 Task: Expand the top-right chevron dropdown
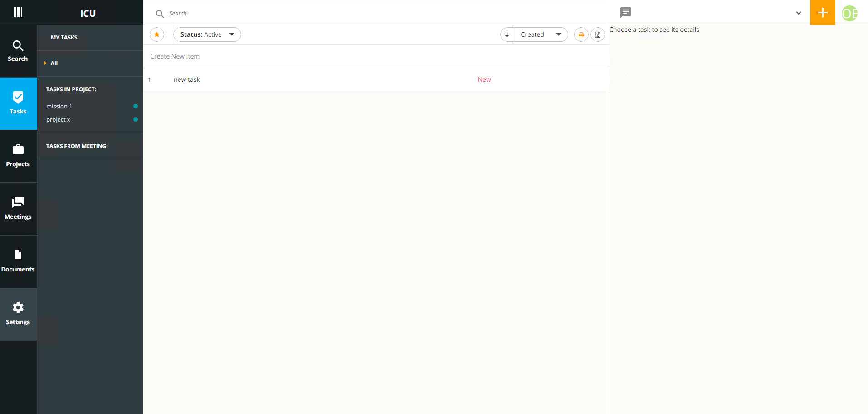pos(799,13)
